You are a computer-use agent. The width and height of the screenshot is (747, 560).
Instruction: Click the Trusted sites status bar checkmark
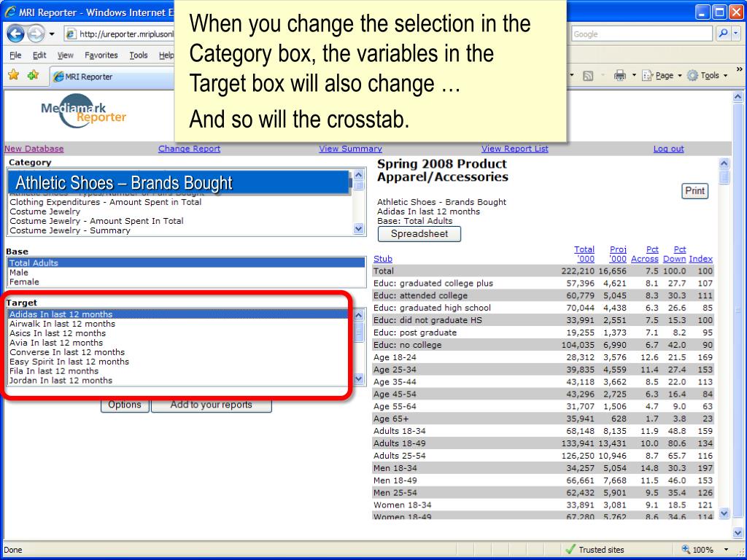pos(570,549)
